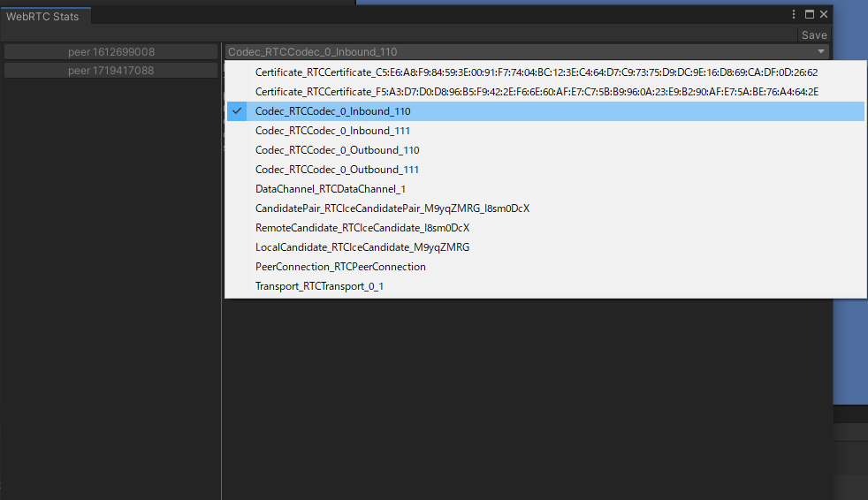Select RemoteCandidate_RTCIceCandidate_I8sm0DcX
This screenshot has width=868, height=500.
coord(362,228)
